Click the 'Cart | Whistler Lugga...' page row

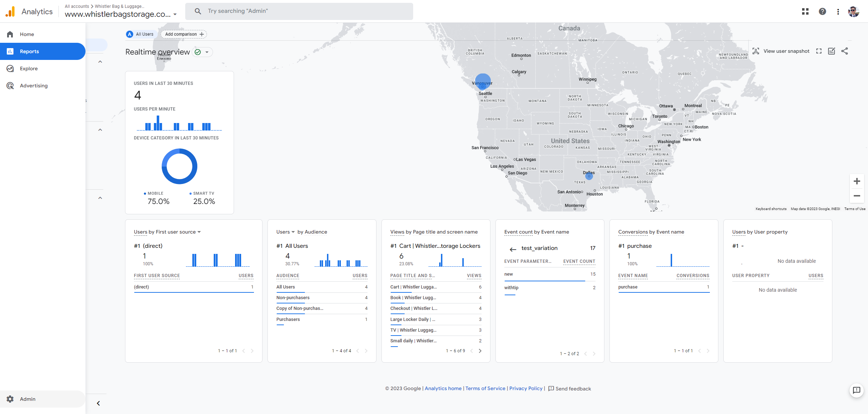click(436, 287)
